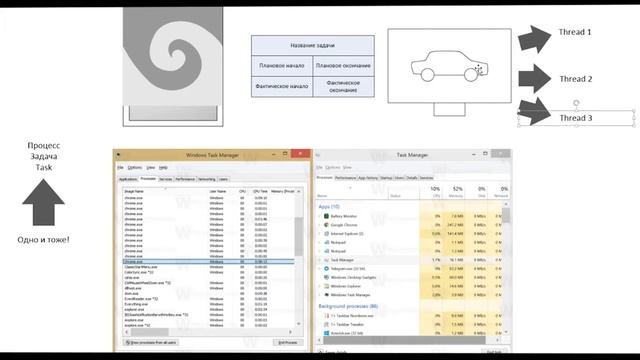Screen dimensions: 640x360
Task: Open Options menu in Windows Task Manager
Action: coord(135,167)
